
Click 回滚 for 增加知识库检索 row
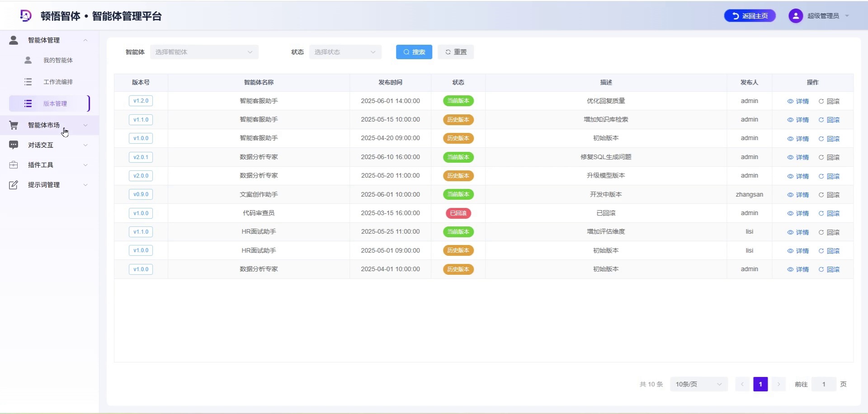[x=829, y=120]
